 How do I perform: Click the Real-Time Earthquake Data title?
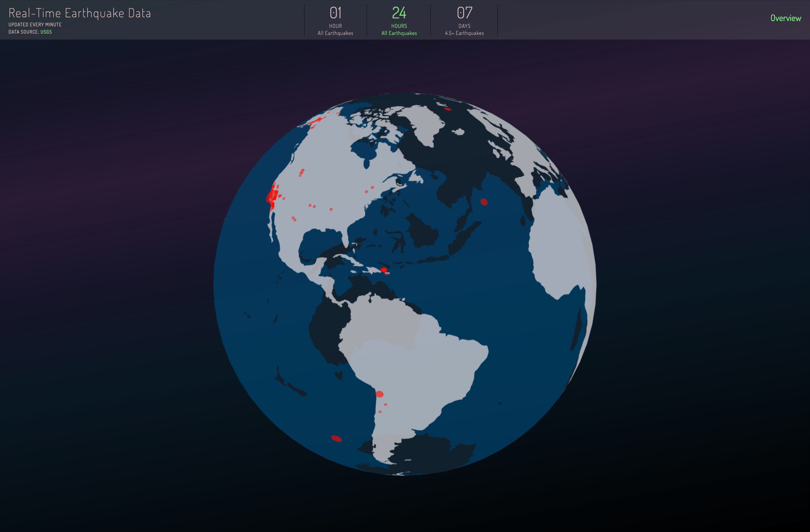click(x=80, y=13)
